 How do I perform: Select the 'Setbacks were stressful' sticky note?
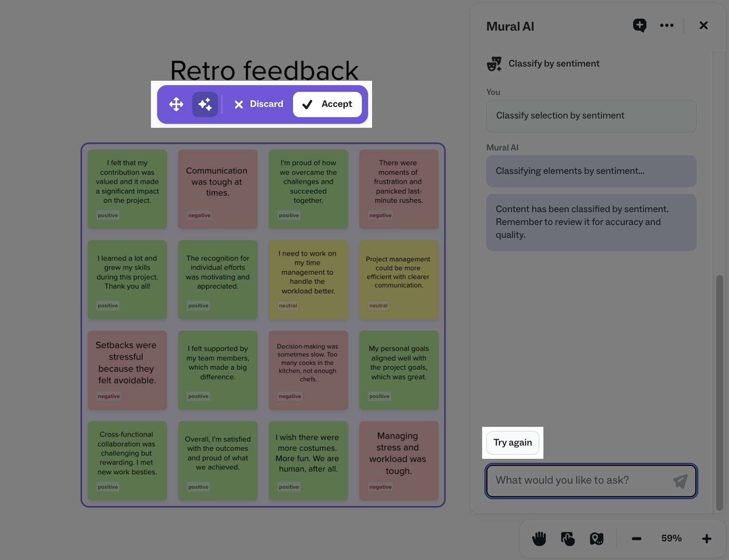[127, 370]
